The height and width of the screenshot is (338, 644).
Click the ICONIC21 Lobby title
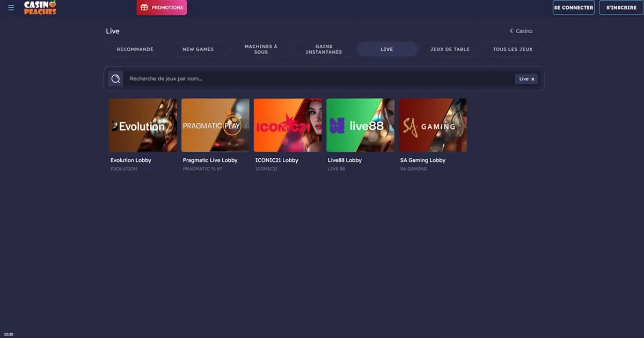click(277, 160)
